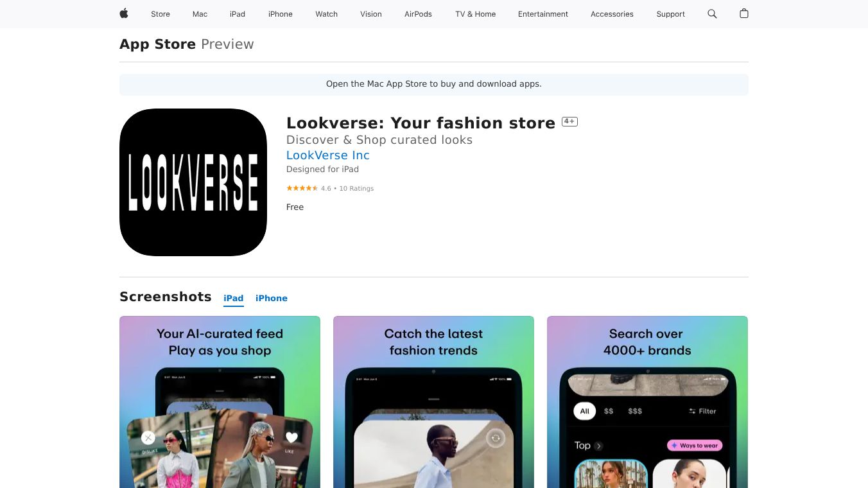This screenshot has width=868, height=488.
Task: Open the LookVerse Inc developer link
Action: (x=328, y=155)
